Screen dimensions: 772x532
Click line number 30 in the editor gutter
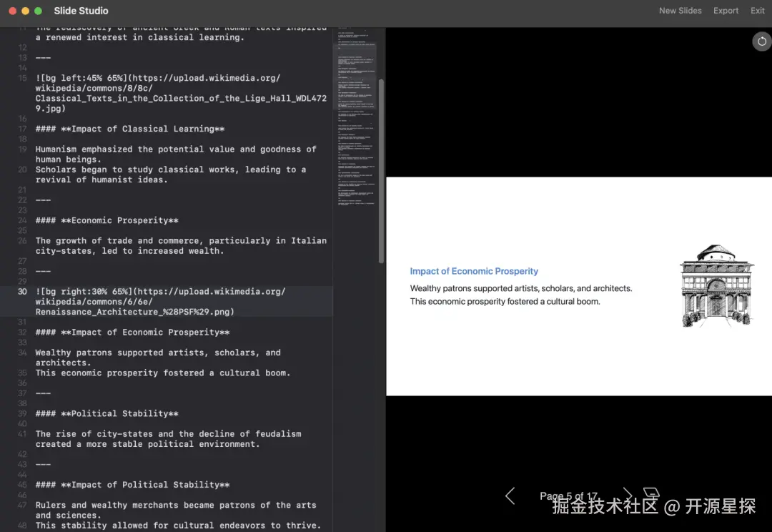tap(21, 291)
